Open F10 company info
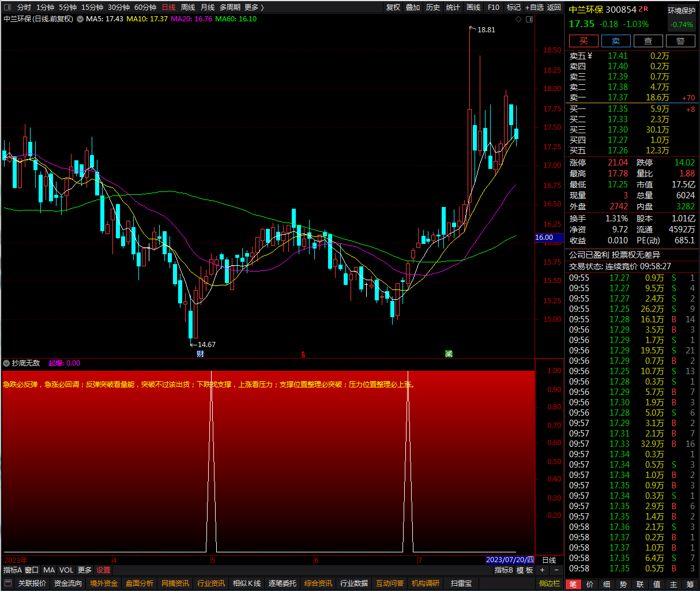This screenshot has height=591, width=700. coord(494,7)
